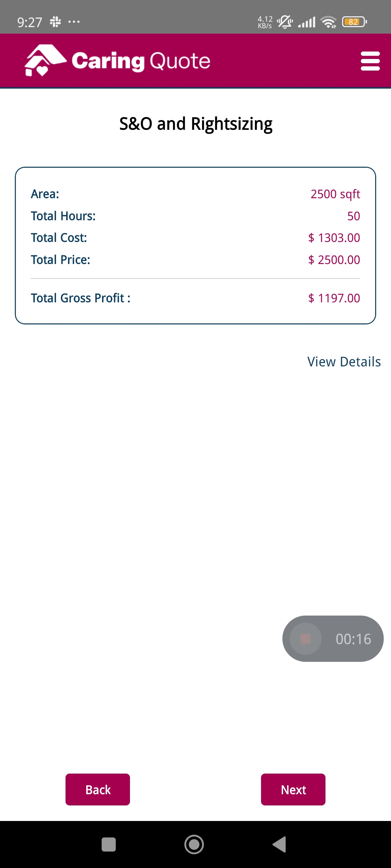
Task: Tap the Total Price value $2500.00
Action: (334, 260)
